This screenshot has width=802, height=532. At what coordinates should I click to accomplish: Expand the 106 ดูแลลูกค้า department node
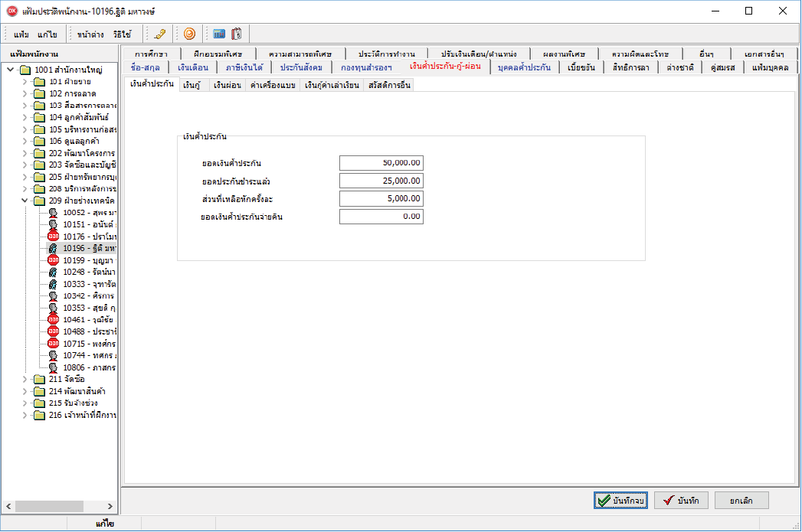coord(25,141)
